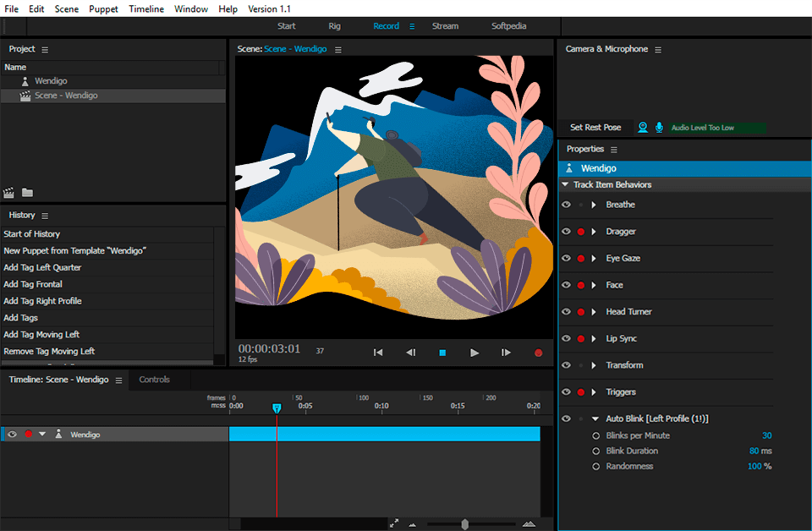Image resolution: width=812 pixels, height=531 pixels.
Task: Hide the Breathe behavior with its eye toggle
Action: (567, 204)
